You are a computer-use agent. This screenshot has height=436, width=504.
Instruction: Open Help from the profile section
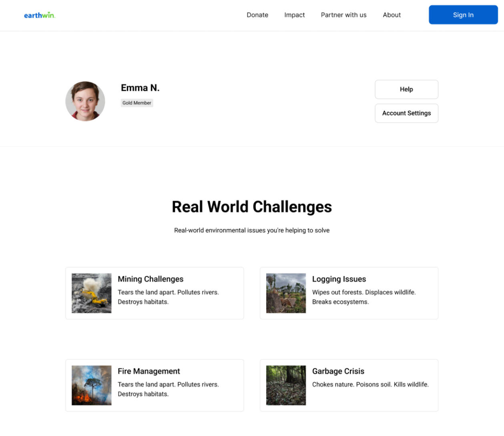pos(406,89)
